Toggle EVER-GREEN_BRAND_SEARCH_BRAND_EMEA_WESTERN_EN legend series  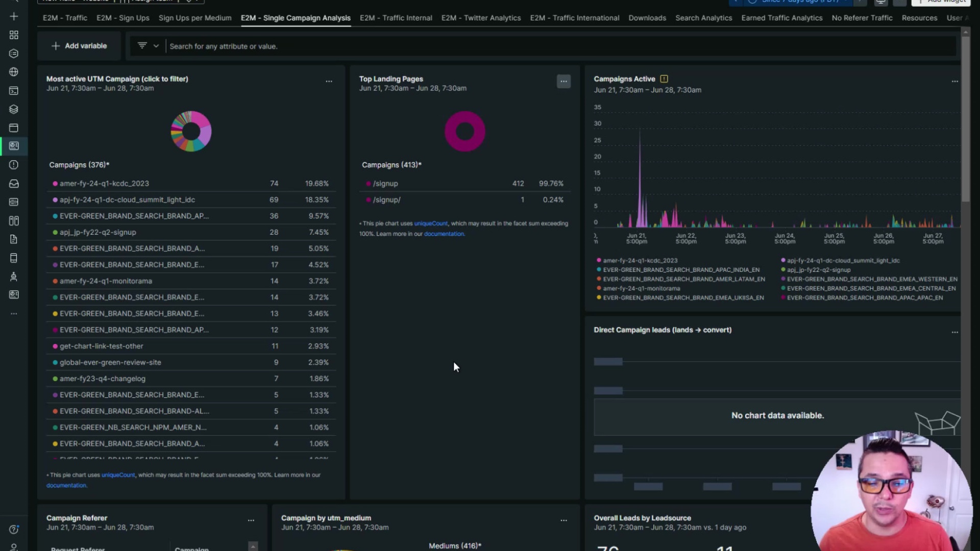[869, 279]
